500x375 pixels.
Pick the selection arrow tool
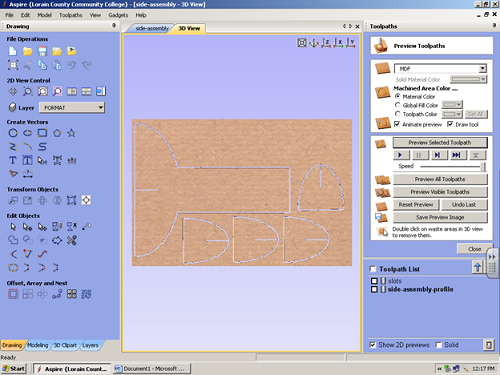13,227
